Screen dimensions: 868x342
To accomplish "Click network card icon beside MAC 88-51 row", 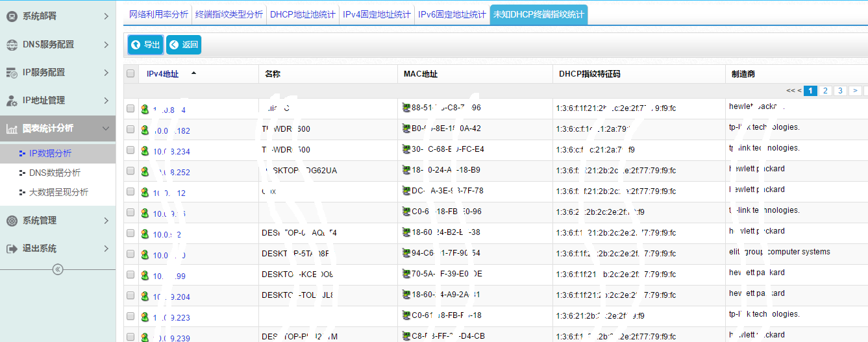I will [x=406, y=108].
